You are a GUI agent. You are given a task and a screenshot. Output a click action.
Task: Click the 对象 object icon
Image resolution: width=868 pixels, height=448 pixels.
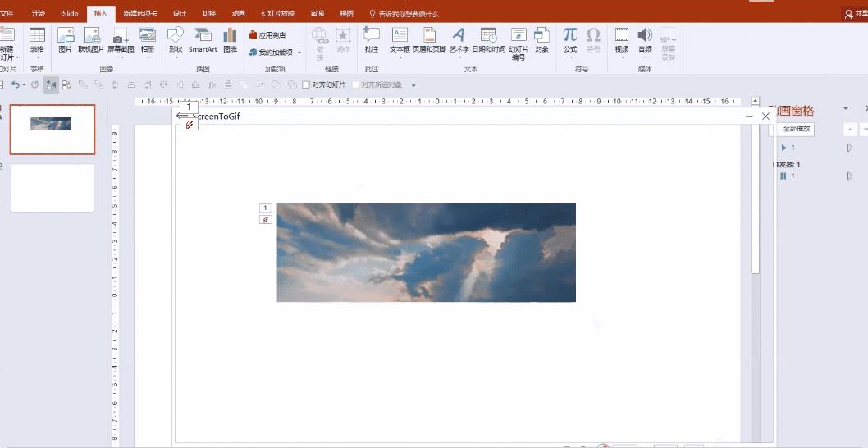pos(541,39)
